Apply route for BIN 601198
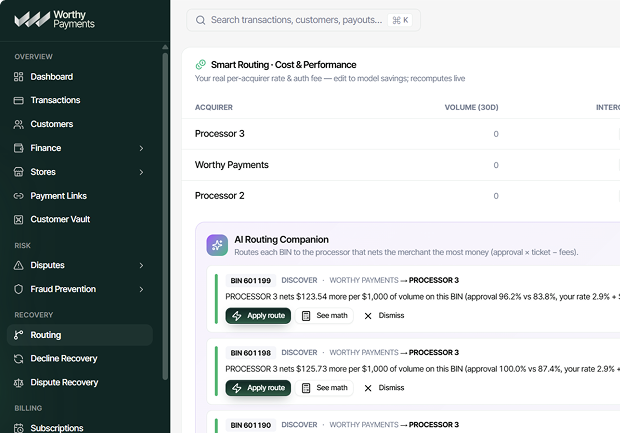The height and width of the screenshot is (433, 620). point(258,388)
